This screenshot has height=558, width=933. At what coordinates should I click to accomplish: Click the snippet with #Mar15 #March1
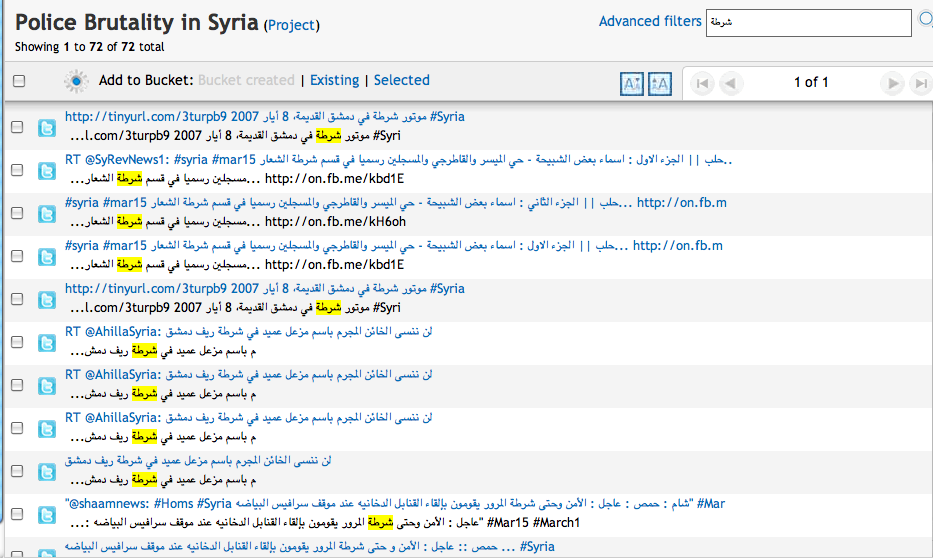click(x=325, y=523)
